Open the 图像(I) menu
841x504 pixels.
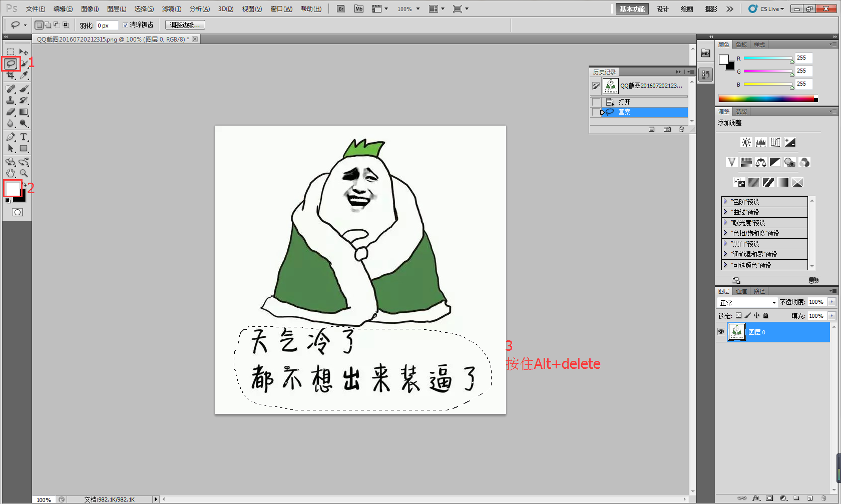coord(90,9)
